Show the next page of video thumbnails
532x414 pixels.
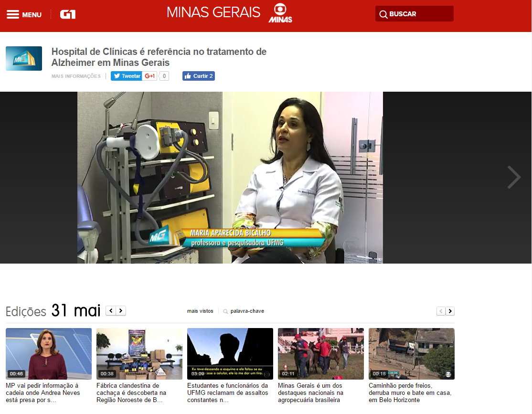click(450, 311)
